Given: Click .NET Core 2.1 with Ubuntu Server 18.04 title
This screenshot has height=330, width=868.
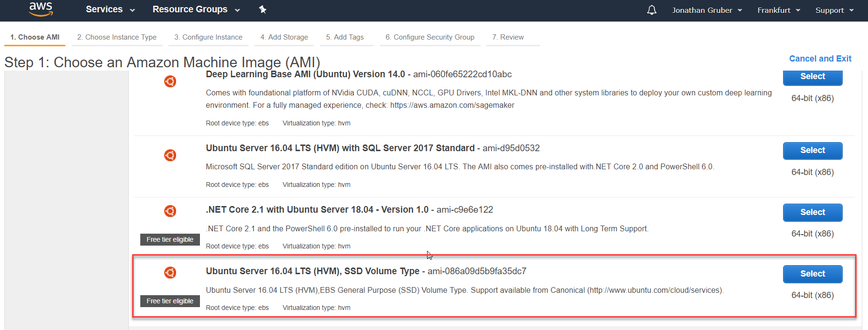Looking at the screenshot, I should click(317, 210).
